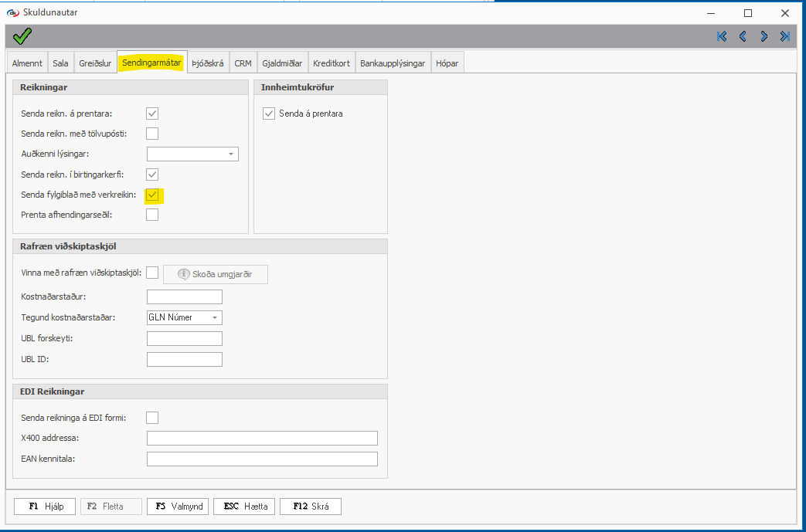
Task: Check Senda reikninga á EDI formi
Action: (152, 418)
